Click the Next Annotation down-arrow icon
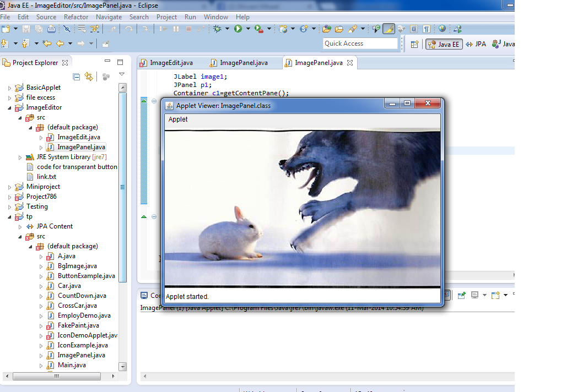 click(5, 43)
